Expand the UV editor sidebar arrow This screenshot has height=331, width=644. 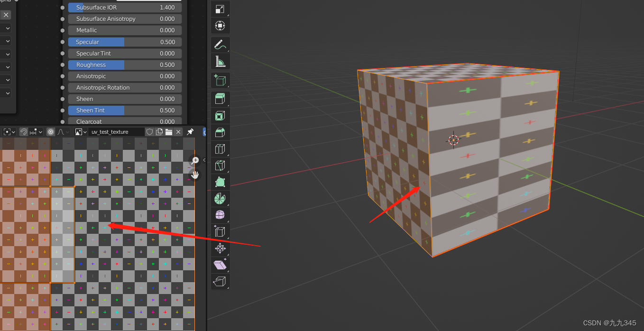[x=204, y=160]
